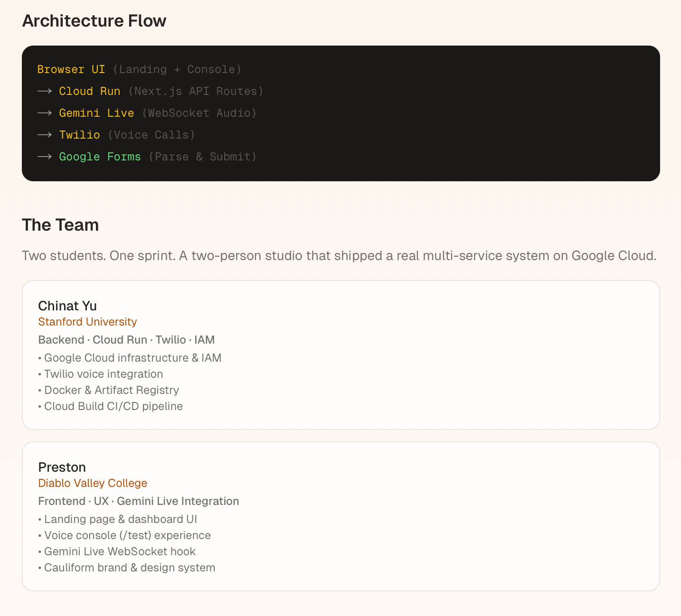Screen dimensions: 681x616
Task: Click the Preston name
Action: [62, 467]
